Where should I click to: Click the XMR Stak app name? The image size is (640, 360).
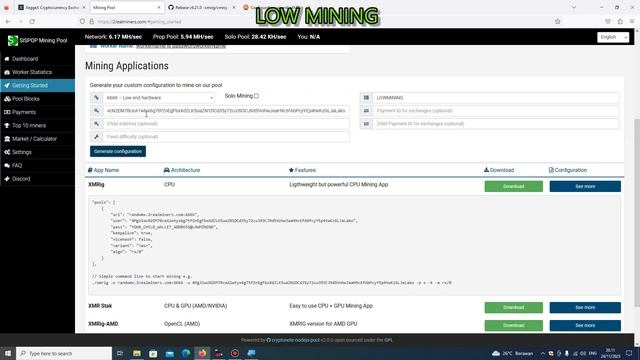pos(100,306)
